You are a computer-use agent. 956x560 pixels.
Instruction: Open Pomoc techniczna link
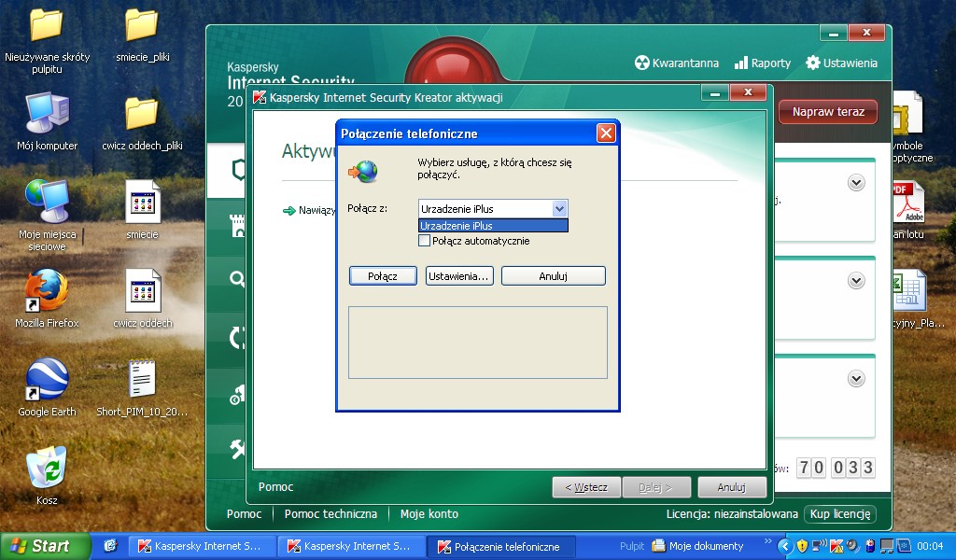(330, 513)
